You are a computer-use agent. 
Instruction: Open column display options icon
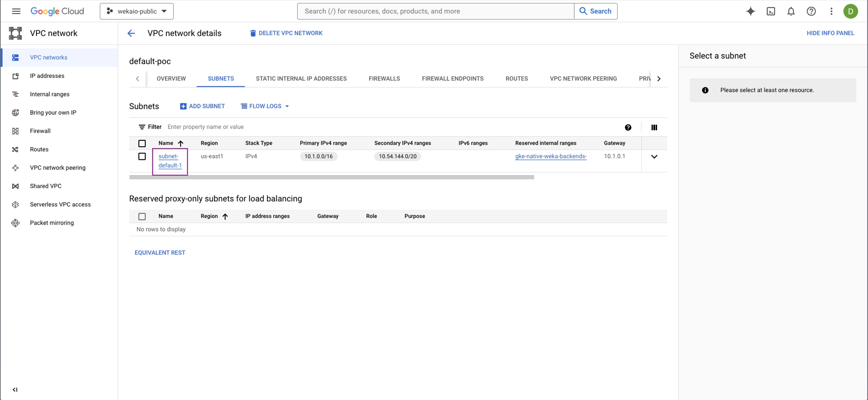654,127
